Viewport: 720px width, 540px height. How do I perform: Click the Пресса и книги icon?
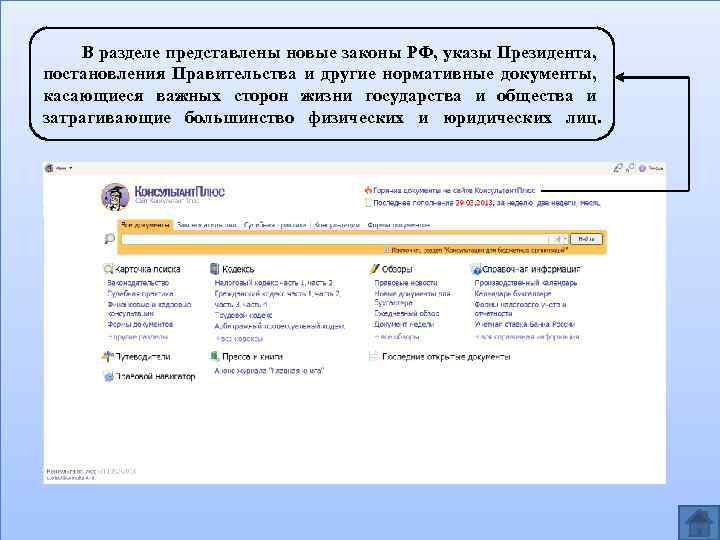[x=214, y=357]
